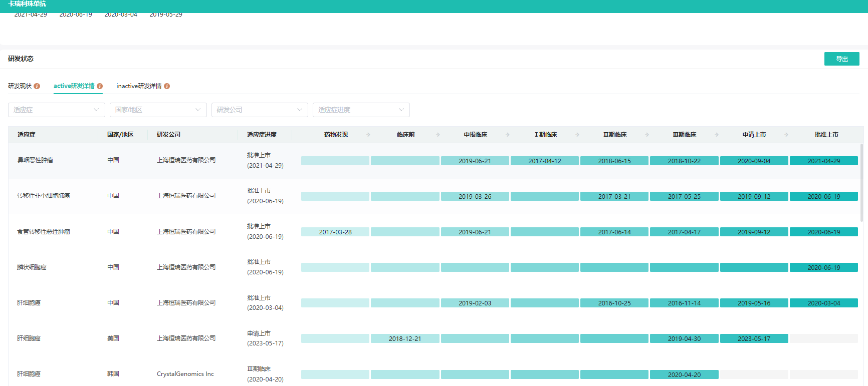Open the 适应症 filter dropdown
This screenshot has width=868, height=386.
pos(56,110)
